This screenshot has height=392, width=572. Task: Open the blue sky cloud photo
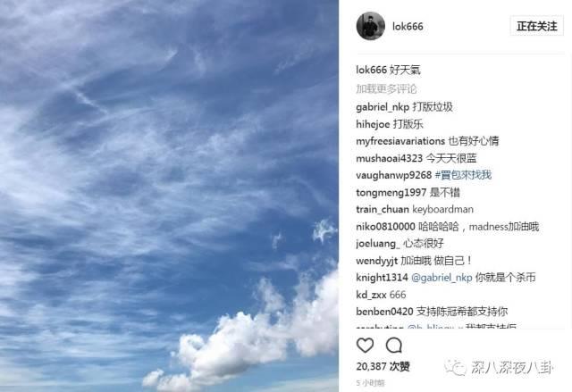point(169,196)
